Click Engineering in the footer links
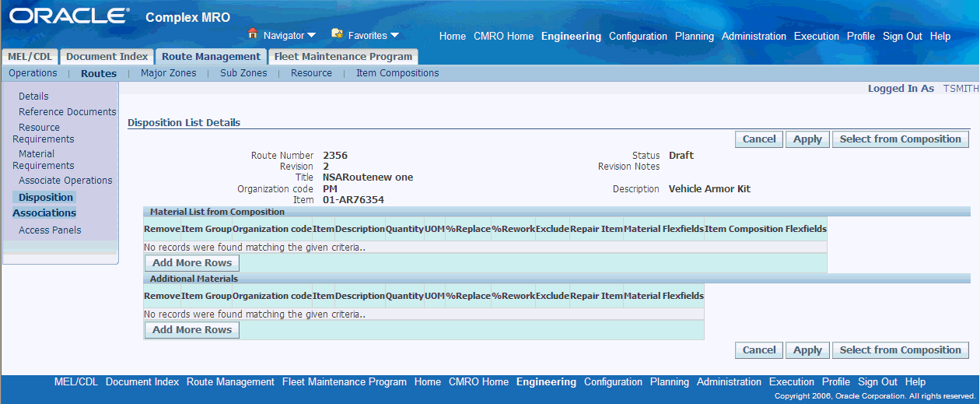980x404 pixels. tap(546, 382)
